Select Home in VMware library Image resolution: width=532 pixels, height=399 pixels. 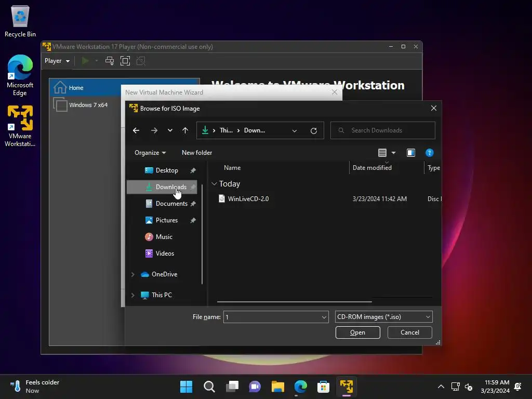click(x=124, y=88)
